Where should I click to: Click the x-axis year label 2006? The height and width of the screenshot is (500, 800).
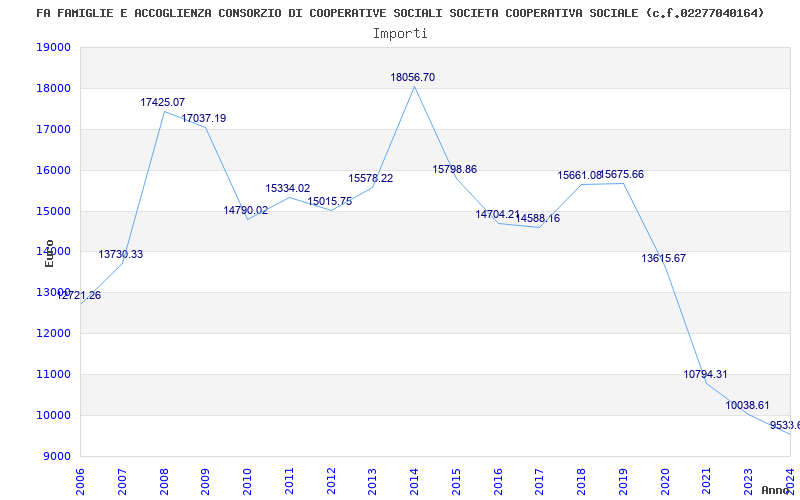[81, 482]
